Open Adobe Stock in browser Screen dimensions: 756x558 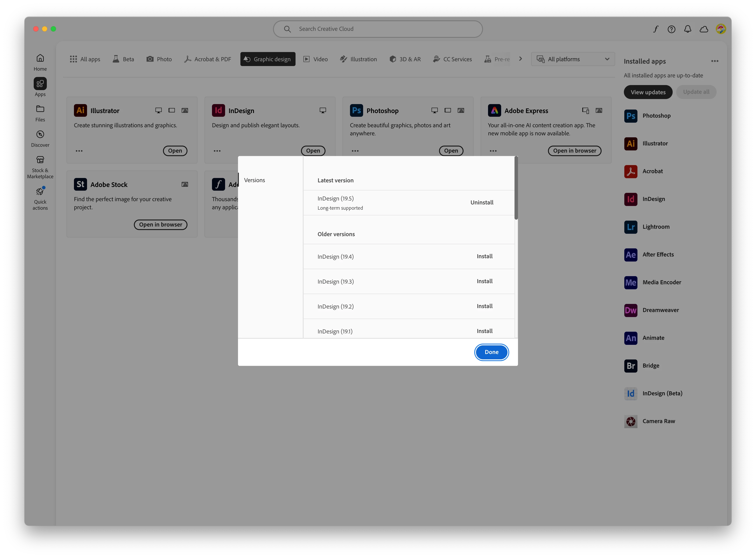click(161, 225)
